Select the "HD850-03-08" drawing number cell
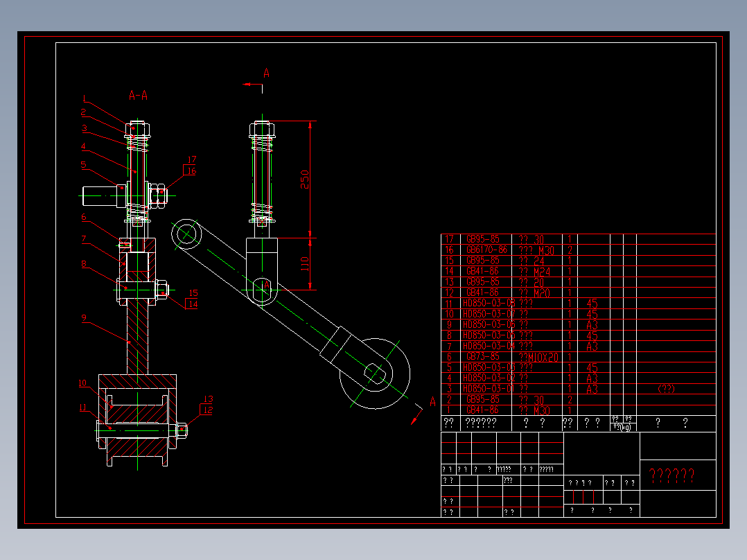 [x=489, y=303]
